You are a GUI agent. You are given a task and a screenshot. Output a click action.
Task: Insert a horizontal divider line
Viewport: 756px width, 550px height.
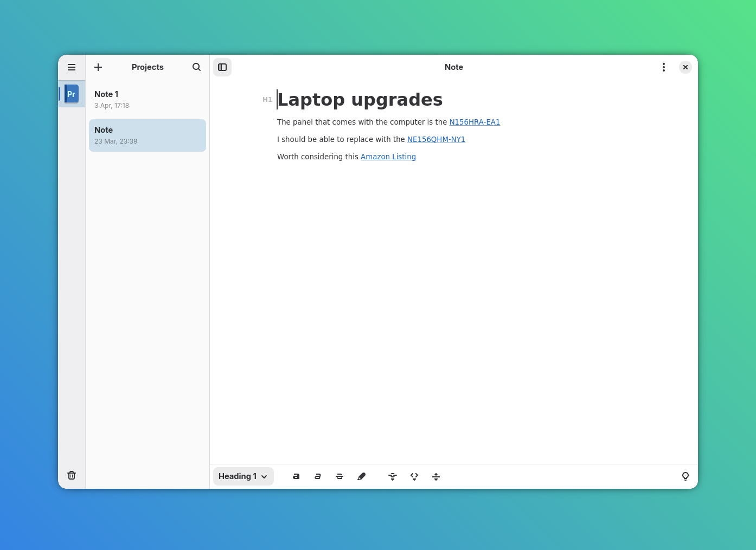point(436,476)
